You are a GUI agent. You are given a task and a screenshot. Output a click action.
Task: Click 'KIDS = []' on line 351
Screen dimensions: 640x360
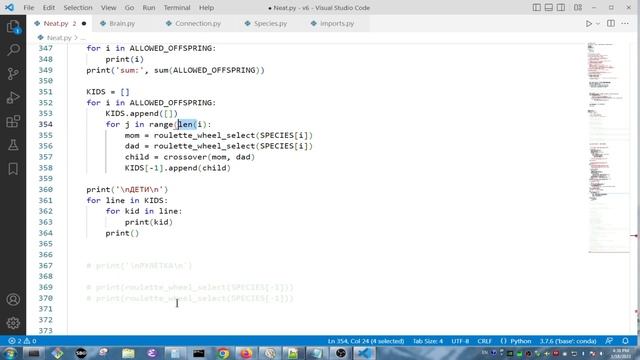[x=108, y=92]
